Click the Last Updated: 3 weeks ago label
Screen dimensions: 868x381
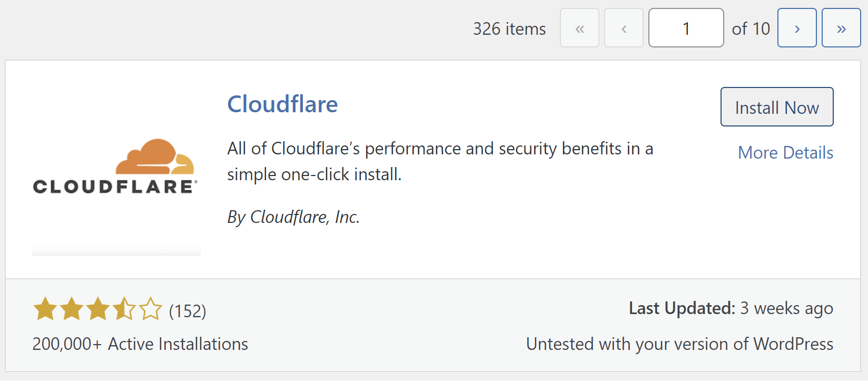pos(731,308)
